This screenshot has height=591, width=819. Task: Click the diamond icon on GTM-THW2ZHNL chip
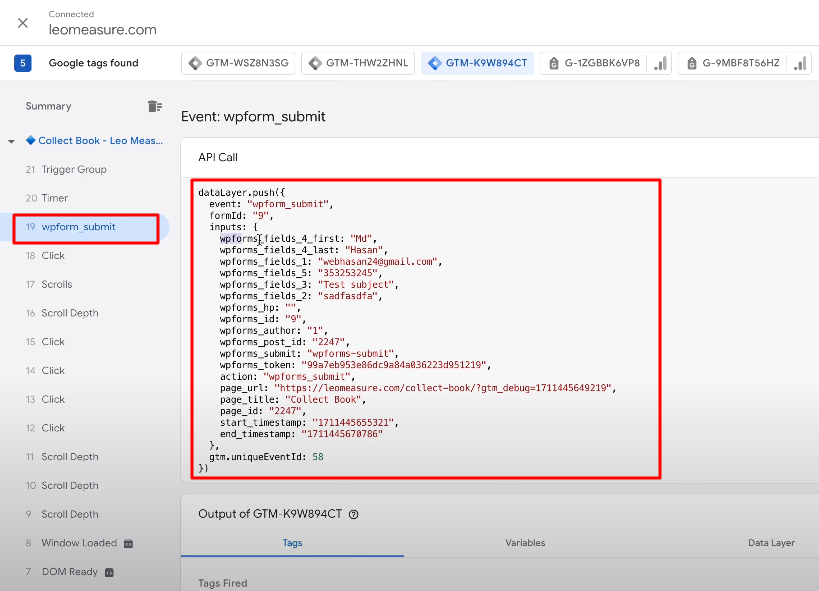[315, 63]
